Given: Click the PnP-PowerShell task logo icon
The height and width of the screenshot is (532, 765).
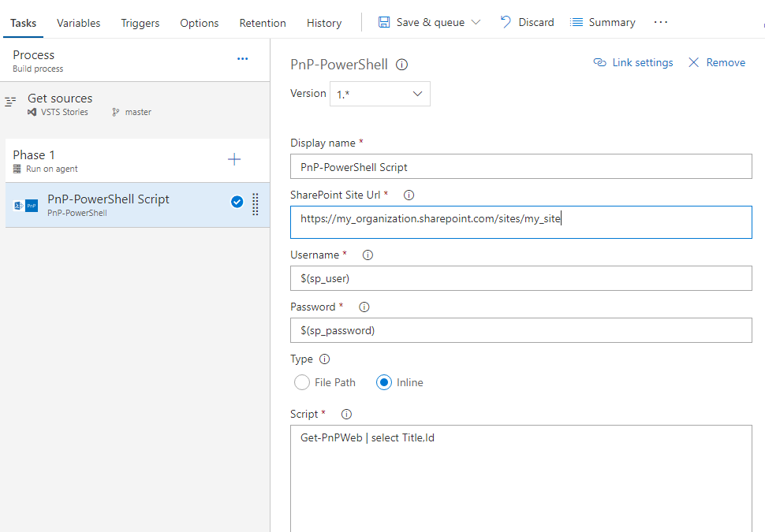Looking at the screenshot, I should coord(25,205).
